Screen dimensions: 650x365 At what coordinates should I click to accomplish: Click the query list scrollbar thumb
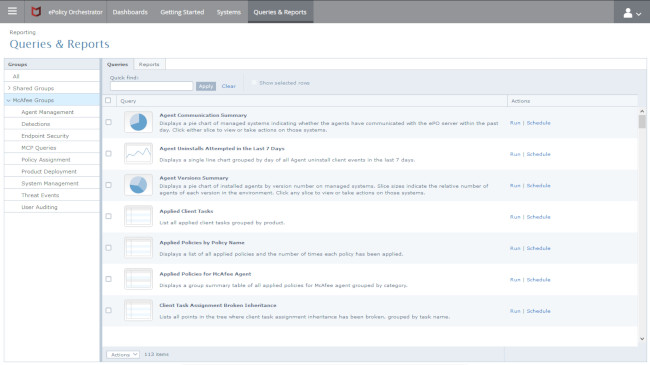click(x=642, y=122)
